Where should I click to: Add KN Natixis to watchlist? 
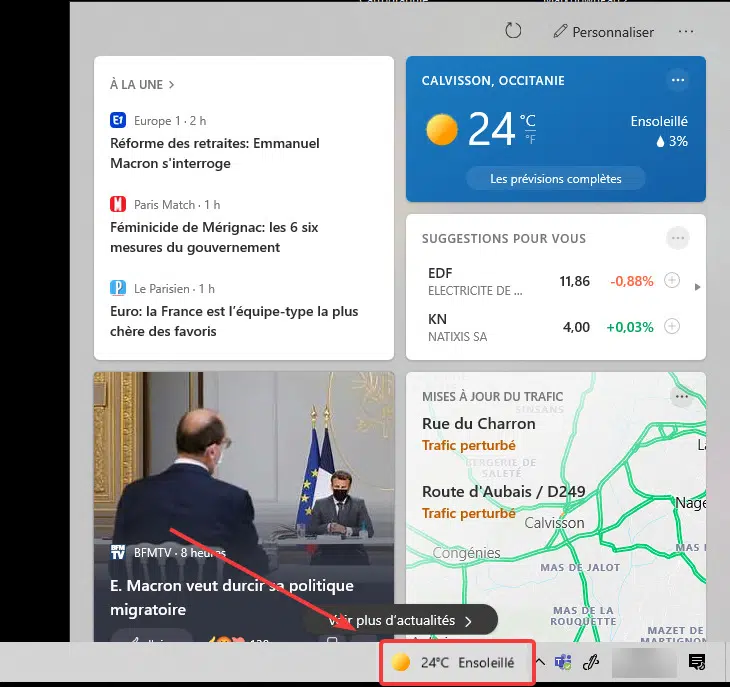[671, 326]
